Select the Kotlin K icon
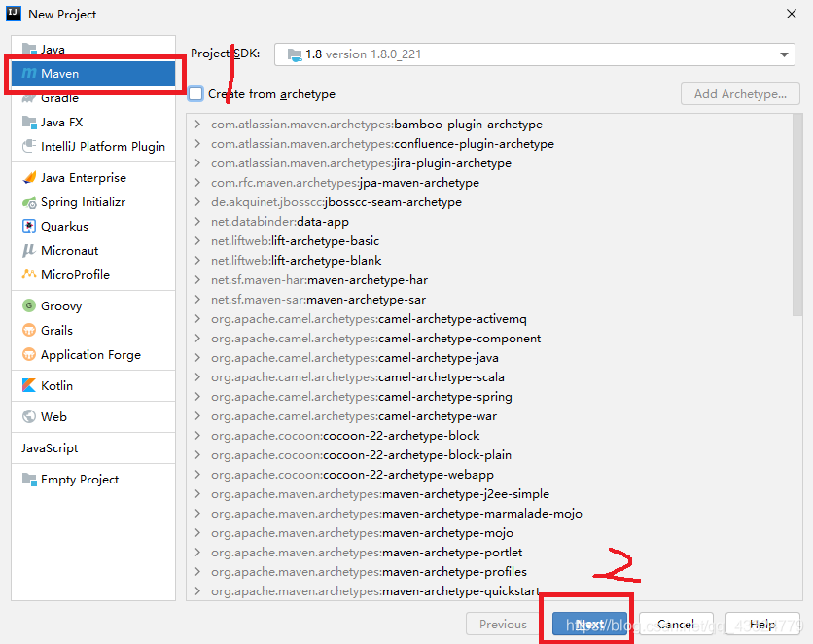 click(29, 385)
